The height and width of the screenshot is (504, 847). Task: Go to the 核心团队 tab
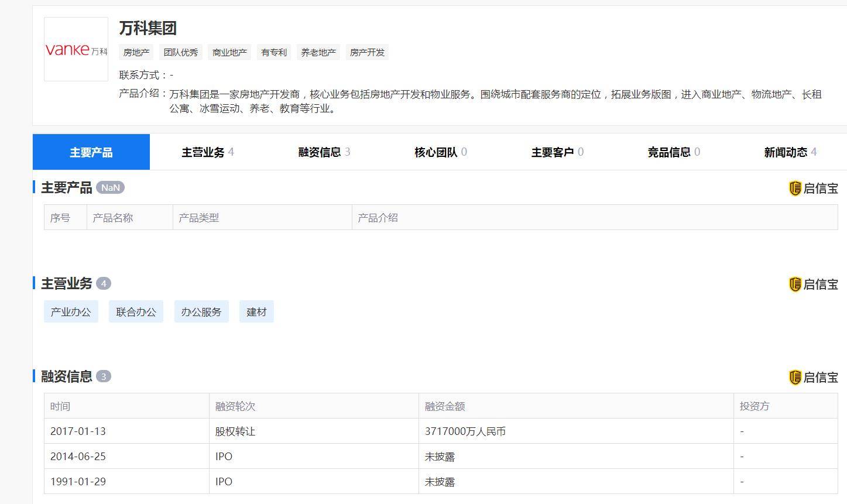click(x=441, y=152)
